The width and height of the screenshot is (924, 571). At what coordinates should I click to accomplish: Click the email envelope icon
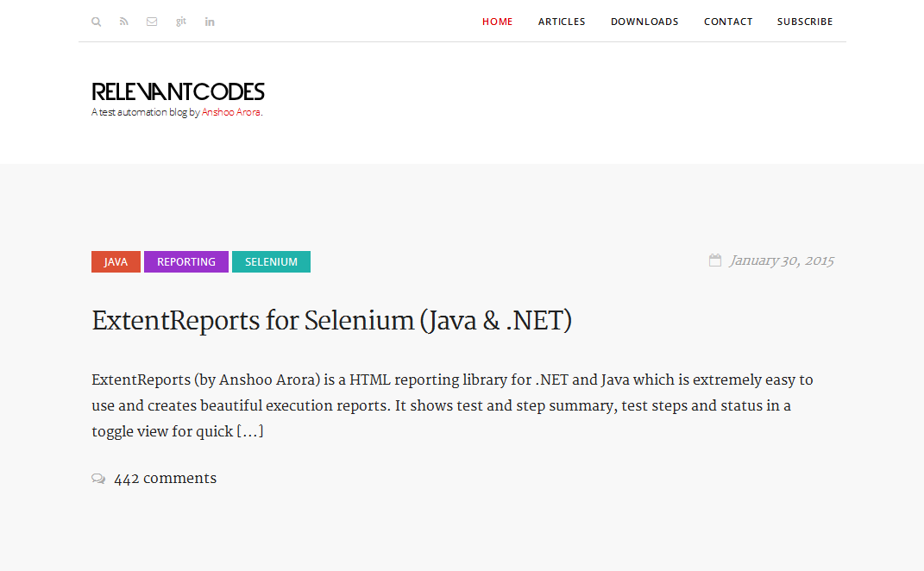click(152, 22)
